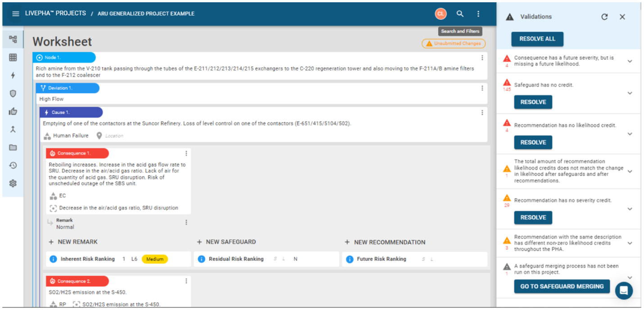This screenshot has height=310, width=644.
Task: Resolve Recommendation has no likelihood credit
Action: click(x=533, y=143)
